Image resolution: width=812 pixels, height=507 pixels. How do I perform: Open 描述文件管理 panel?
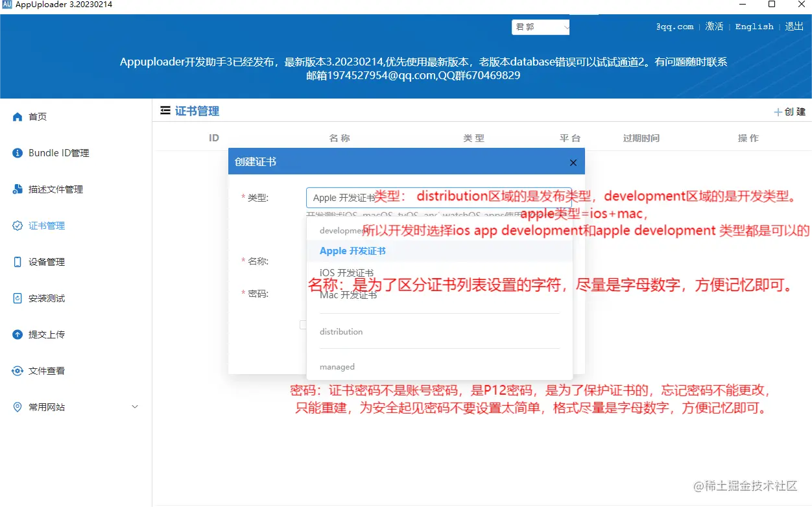click(x=57, y=189)
